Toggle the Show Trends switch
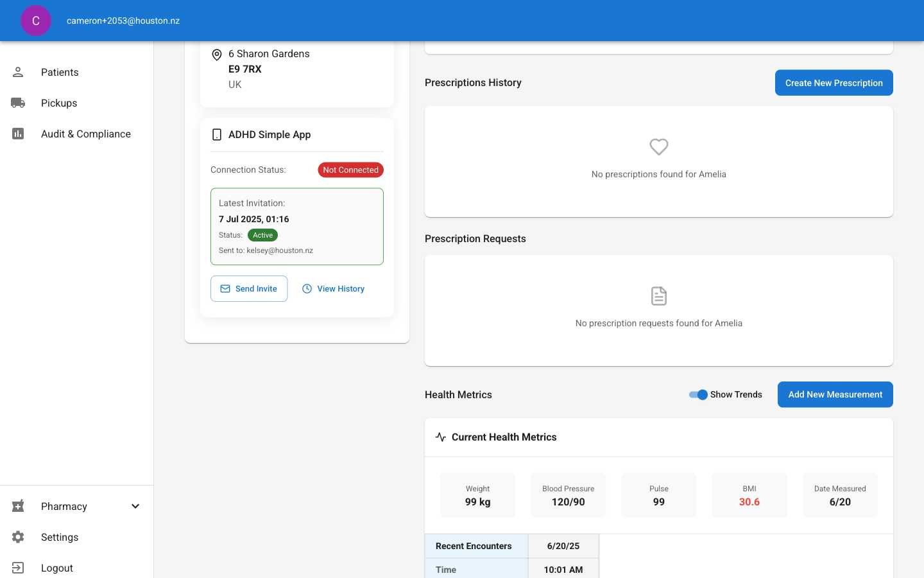Viewport: 924px width, 578px height. point(698,394)
